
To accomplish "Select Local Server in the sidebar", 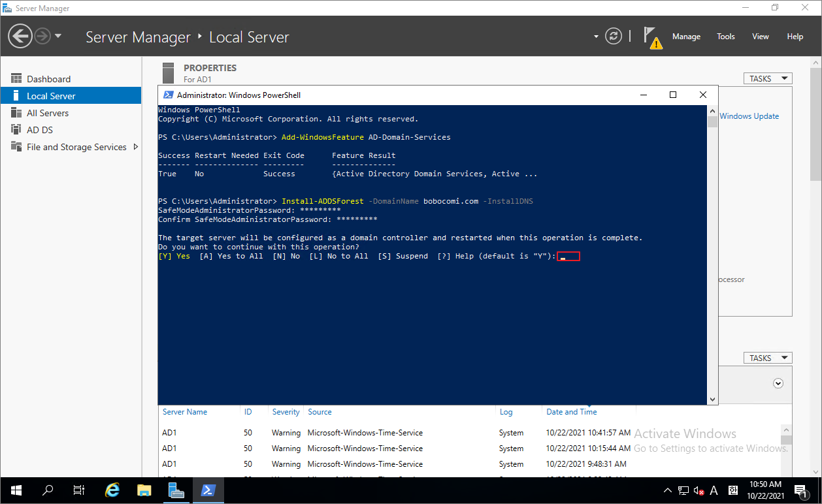I will click(71, 96).
